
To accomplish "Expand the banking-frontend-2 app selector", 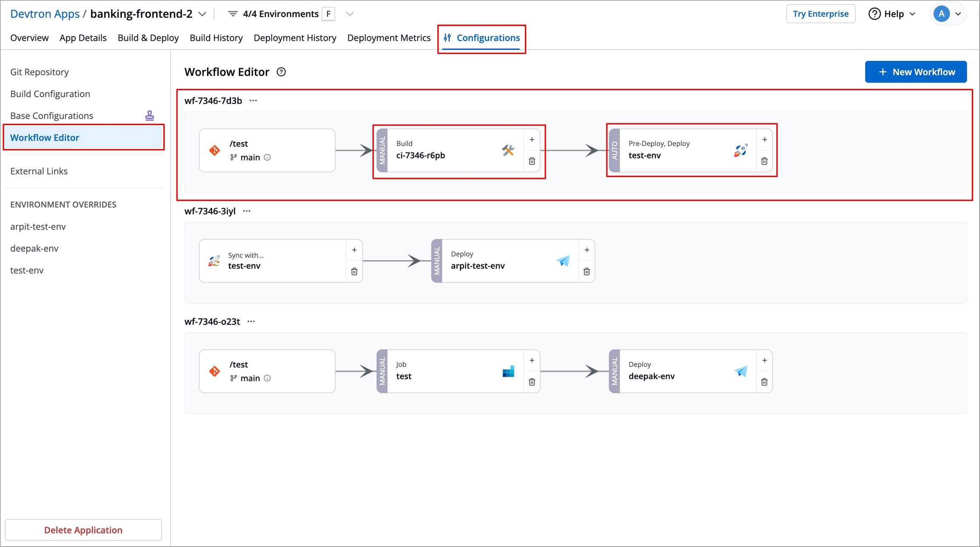I will (203, 14).
